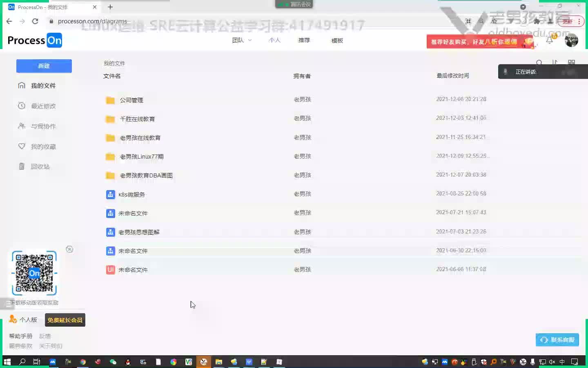Click the 文件名 column header
This screenshot has height=368, width=588.
pyautogui.click(x=112, y=76)
